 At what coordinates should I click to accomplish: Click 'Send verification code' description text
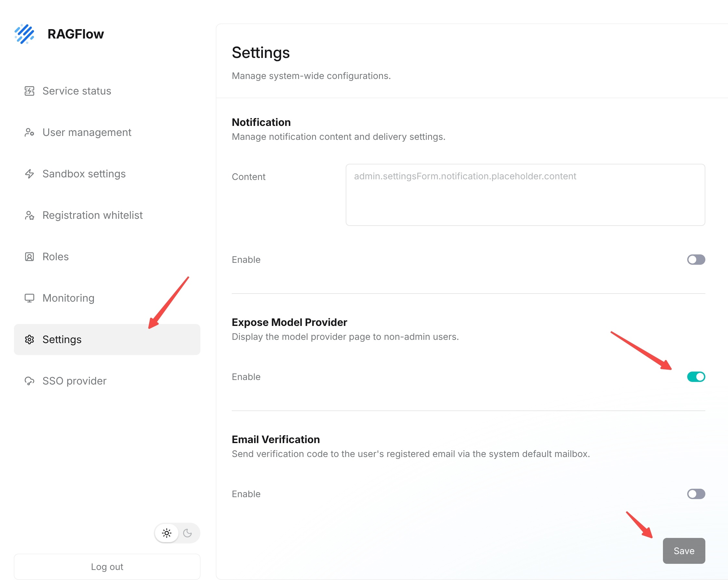tap(410, 454)
